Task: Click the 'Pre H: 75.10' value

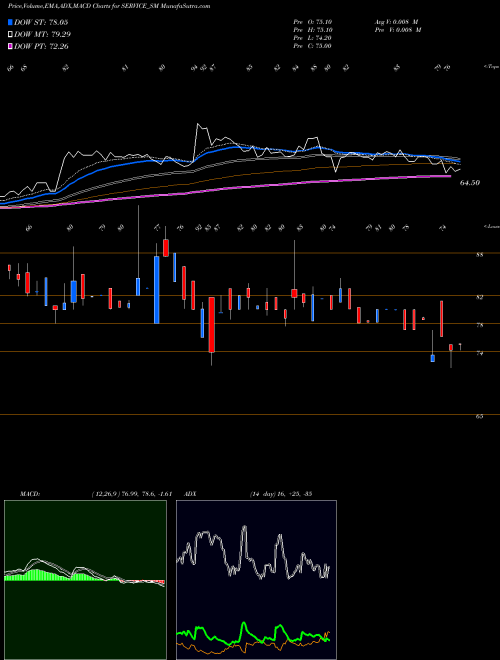Action: tap(312, 30)
